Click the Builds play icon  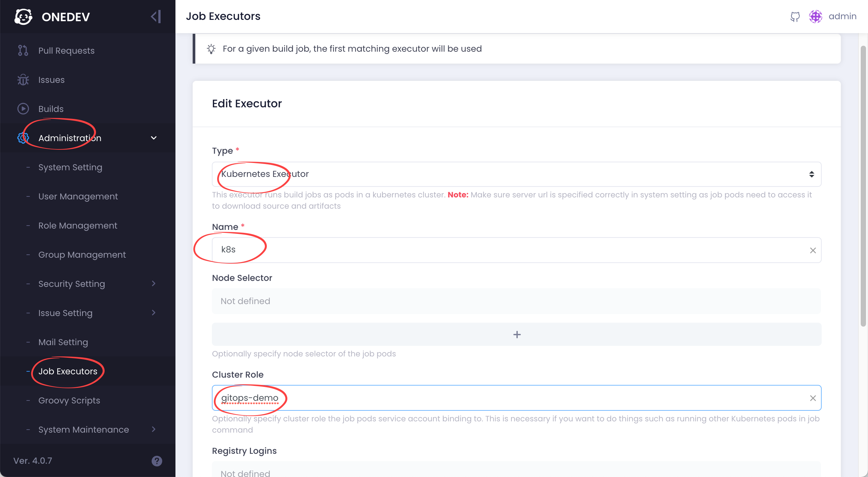click(x=23, y=109)
